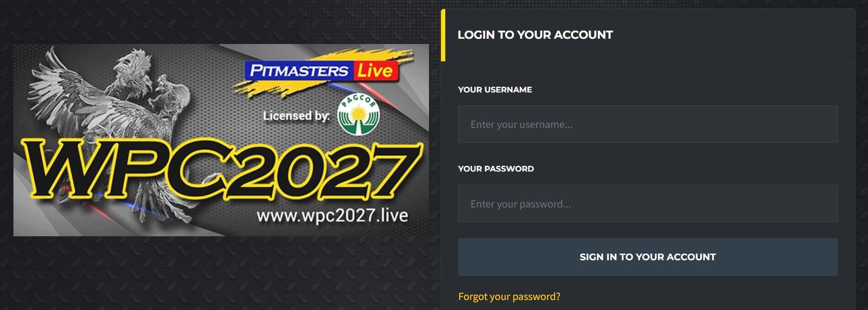
Task: Click the PAGCOR round logo in banner
Action: point(359,114)
